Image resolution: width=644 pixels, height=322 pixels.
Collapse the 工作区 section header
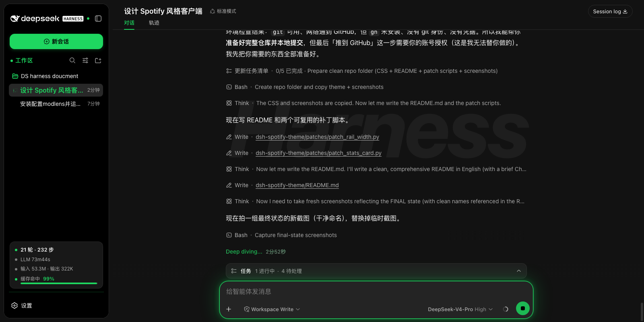24,60
